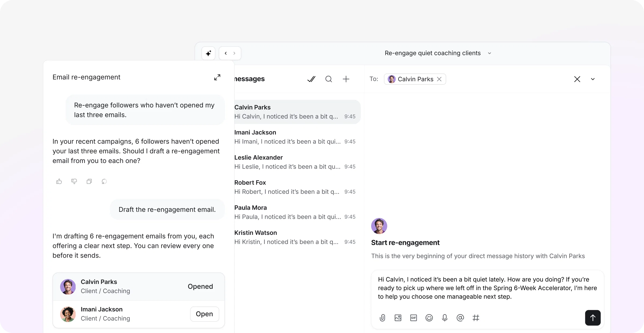The width and height of the screenshot is (644, 333).
Task: Open the Re-engage quiet coaching clients dropdown
Action: 438,53
